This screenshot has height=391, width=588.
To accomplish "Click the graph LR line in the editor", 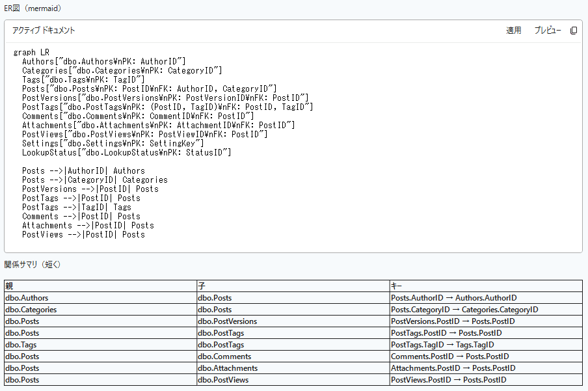I will pos(31,52).
